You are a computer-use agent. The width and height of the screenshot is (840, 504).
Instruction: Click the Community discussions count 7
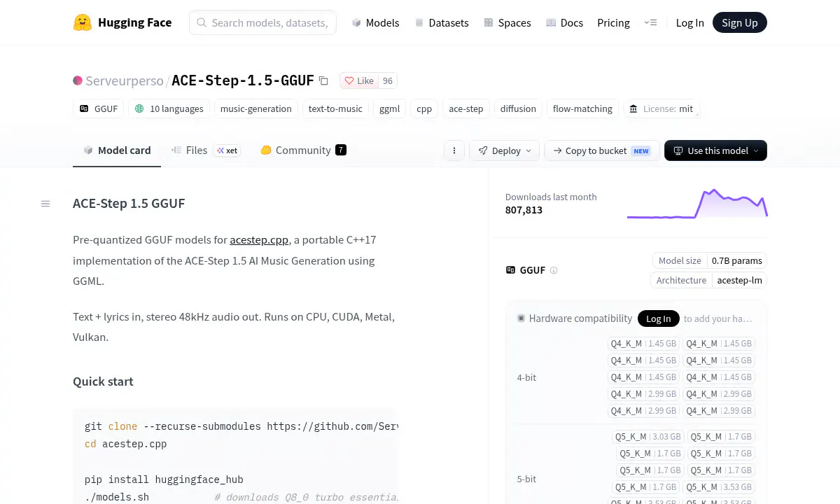point(341,150)
